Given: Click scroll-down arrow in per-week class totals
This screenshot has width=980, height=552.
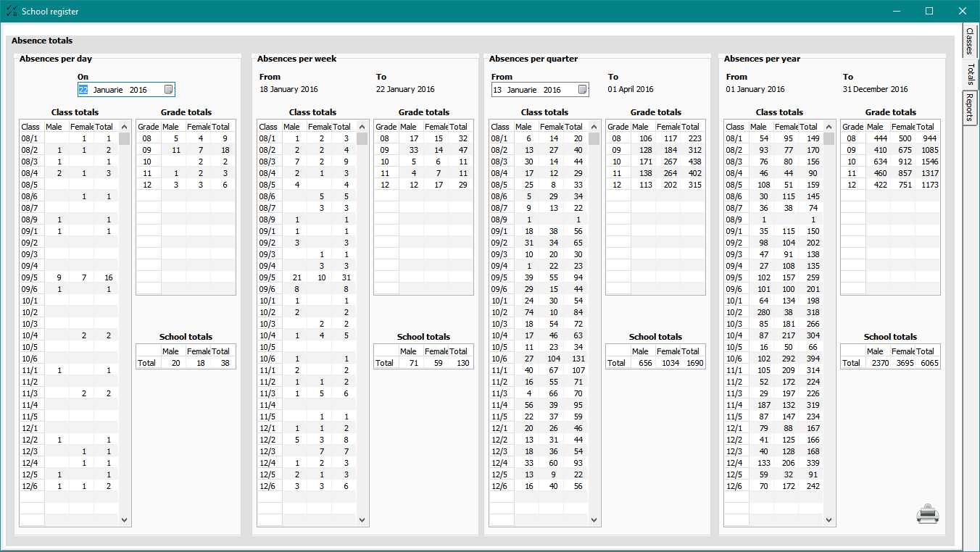Looking at the screenshot, I should tap(362, 519).
